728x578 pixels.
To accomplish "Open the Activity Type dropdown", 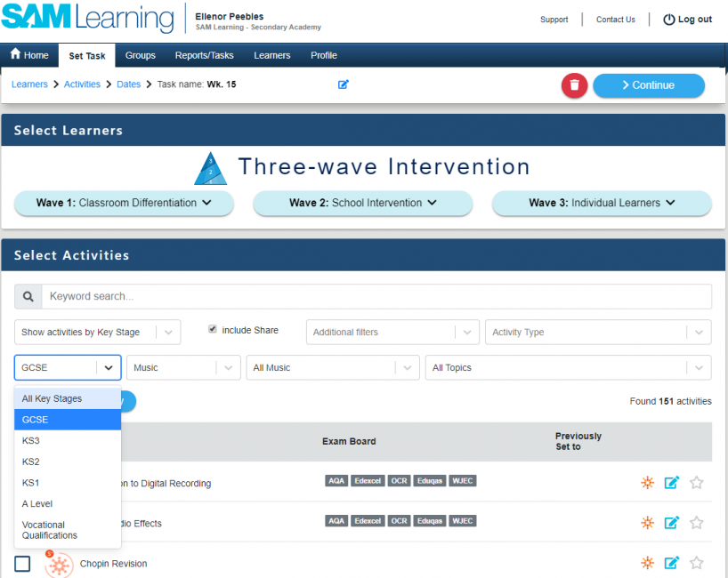I will point(597,332).
